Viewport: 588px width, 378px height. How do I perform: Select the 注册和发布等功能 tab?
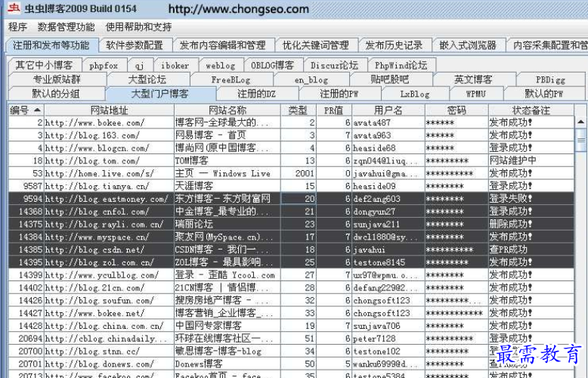pyautogui.click(x=51, y=45)
